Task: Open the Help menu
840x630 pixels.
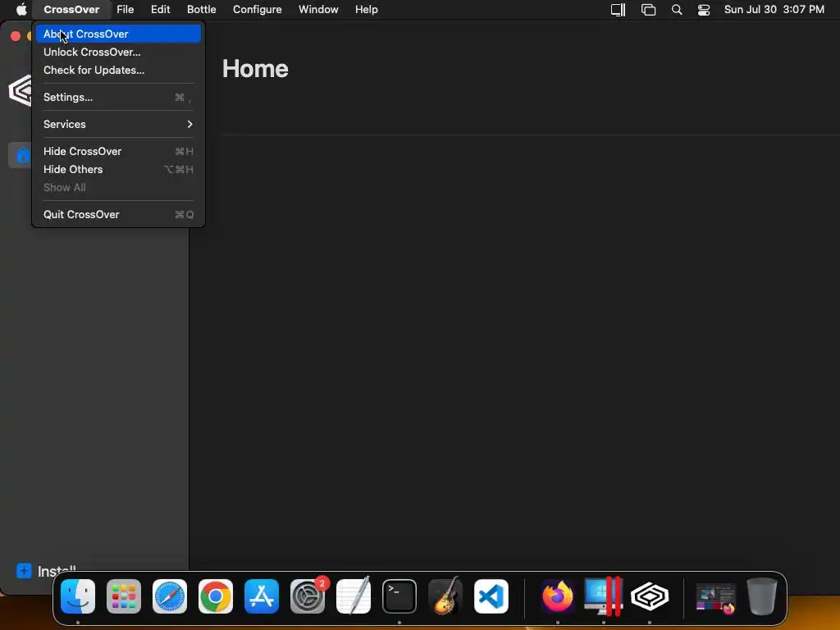Action: coord(367,10)
